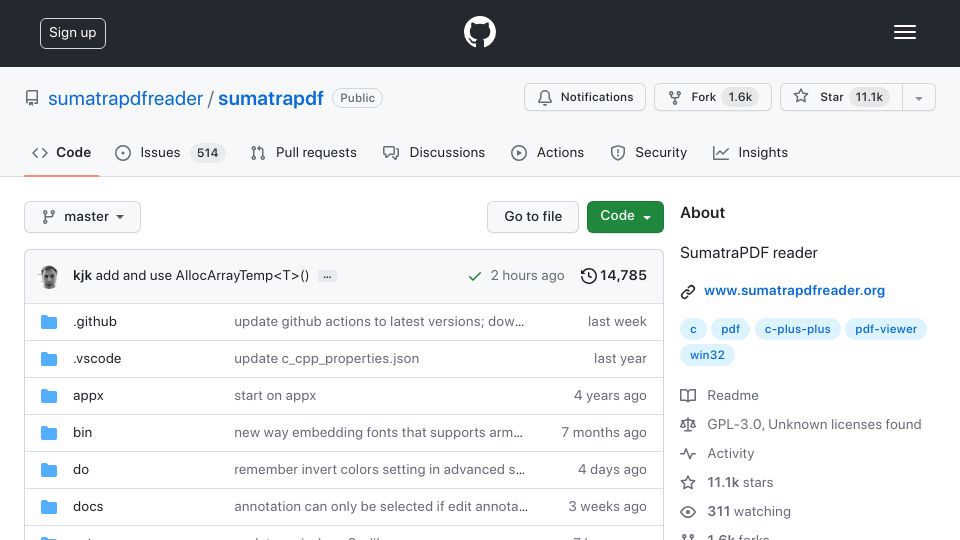Click the Readme sidebar link

click(x=733, y=396)
